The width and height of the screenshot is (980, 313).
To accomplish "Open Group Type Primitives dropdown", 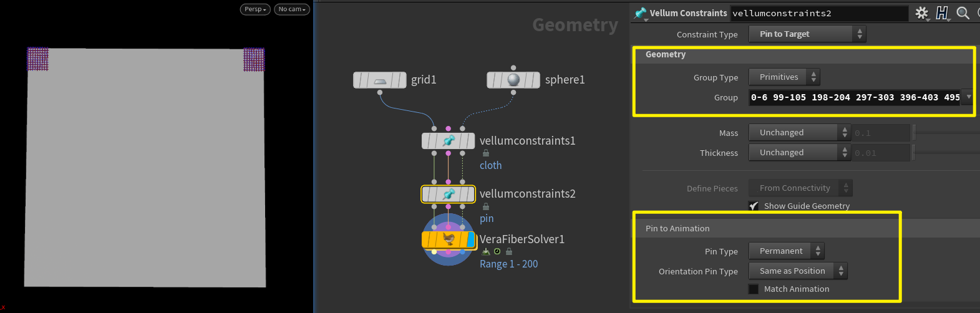I will [x=784, y=77].
